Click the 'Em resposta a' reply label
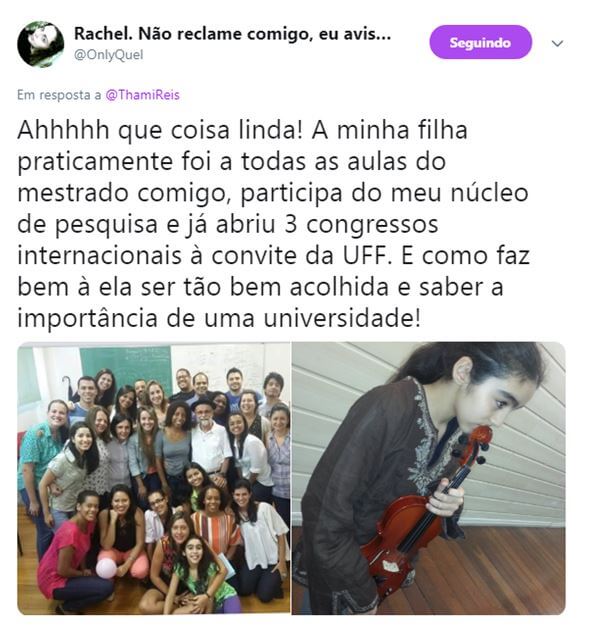The image size is (593, 636). click(x=59, y=95)
